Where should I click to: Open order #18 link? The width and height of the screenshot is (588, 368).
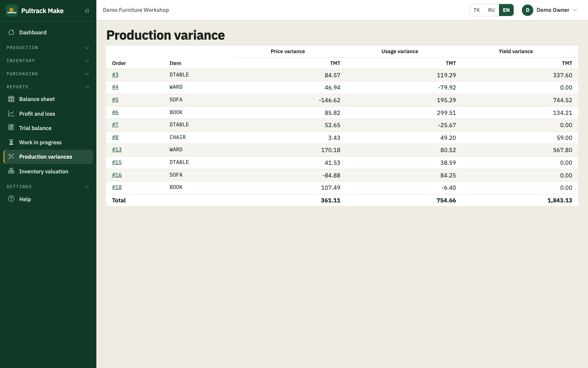click(117, 187)
